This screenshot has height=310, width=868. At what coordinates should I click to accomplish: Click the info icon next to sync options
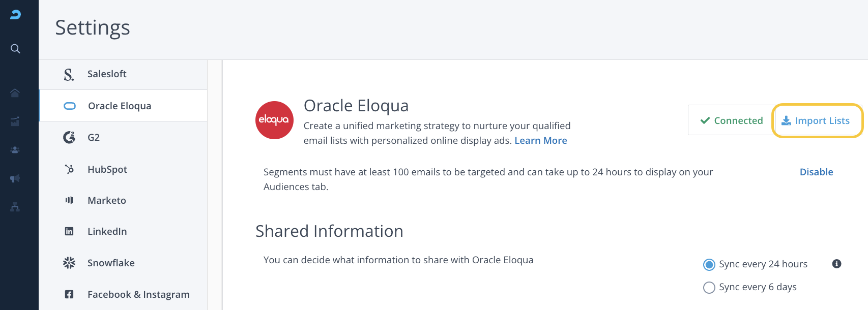[836, 264]
